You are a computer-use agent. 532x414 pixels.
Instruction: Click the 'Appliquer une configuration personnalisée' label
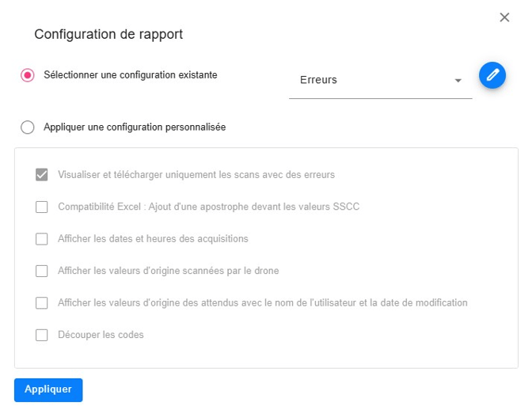pos(135,127)
